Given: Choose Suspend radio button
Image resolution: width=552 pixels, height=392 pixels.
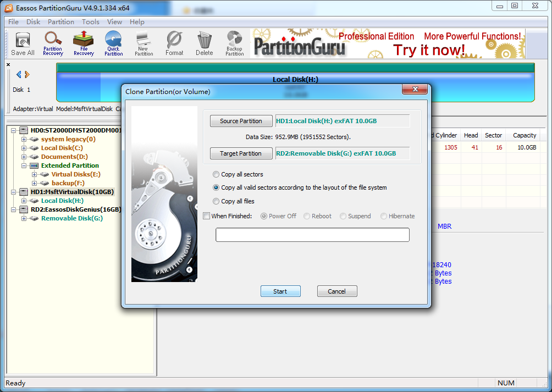Looking at the screenshot, I should [343, 216].
